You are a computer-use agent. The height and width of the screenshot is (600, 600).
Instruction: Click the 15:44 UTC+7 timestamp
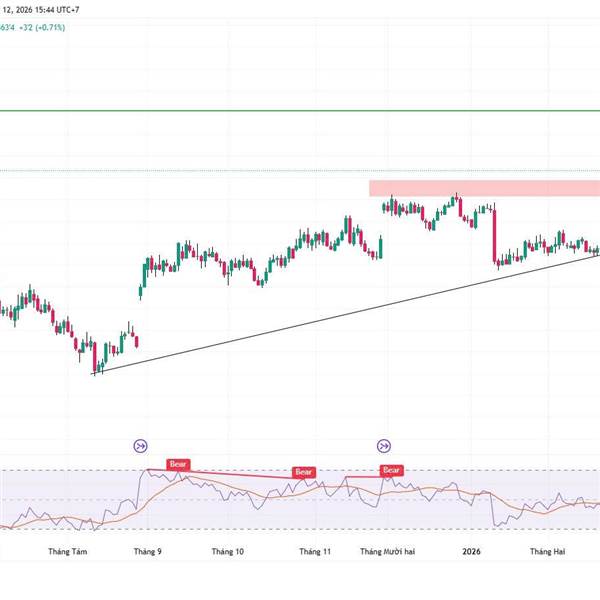point(57,10)
